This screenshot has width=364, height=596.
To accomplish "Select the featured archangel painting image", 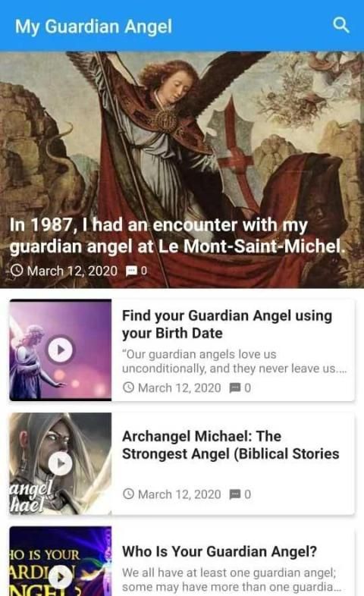I will tap(182, 170).
